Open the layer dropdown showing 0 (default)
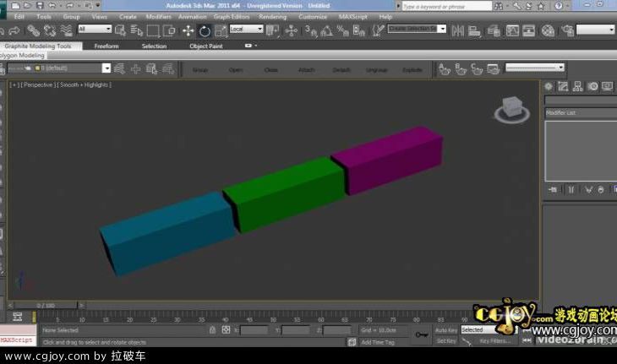The image size is (617, 364). coord(71,68)
